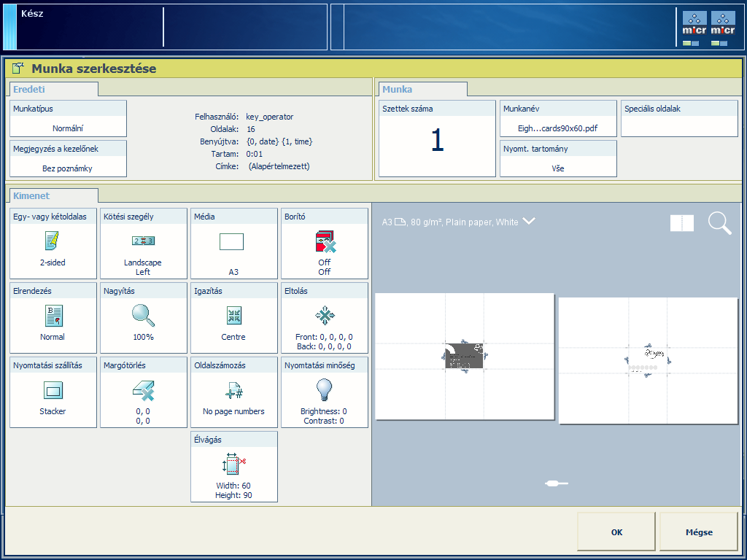Viewport: 747px width, 560px height.
Task: Click the Eltolás shift arrows icon
Action: [324, 315]
